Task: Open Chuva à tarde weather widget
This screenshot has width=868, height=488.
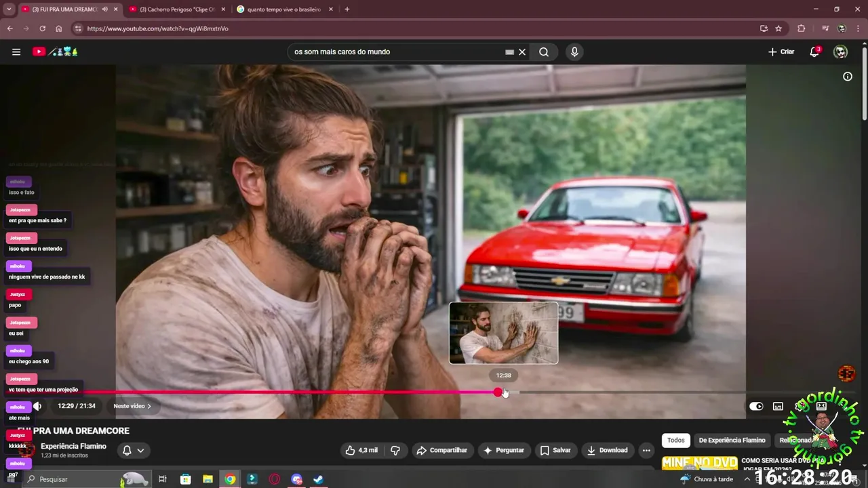Action: (x=707, y=479)
